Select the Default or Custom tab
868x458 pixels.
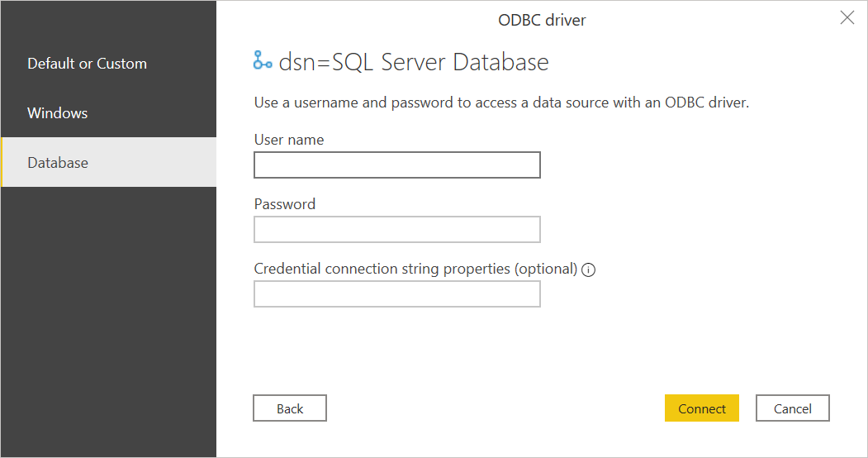pyautogui.click(x=108, y=63)
